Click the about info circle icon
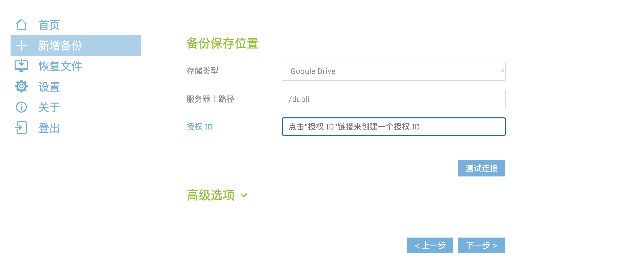This screenshot has height=274, width=644. [x=21, y=107]
